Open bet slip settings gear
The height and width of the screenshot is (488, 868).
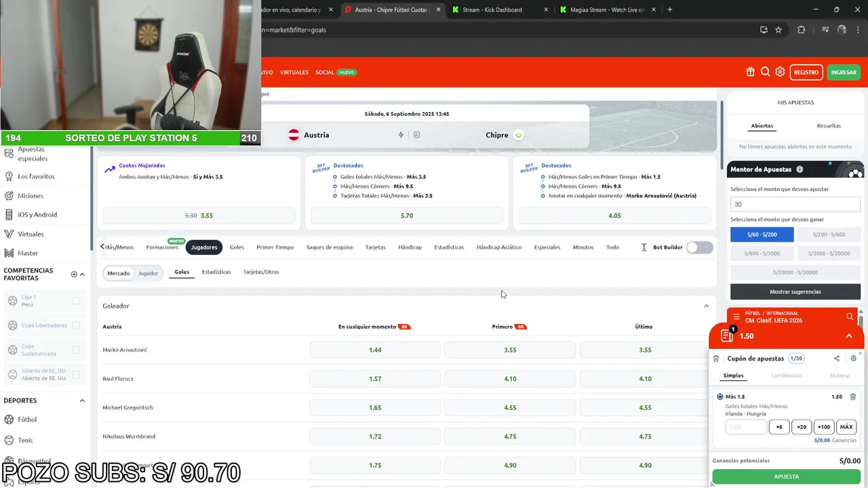pos(853,359)
